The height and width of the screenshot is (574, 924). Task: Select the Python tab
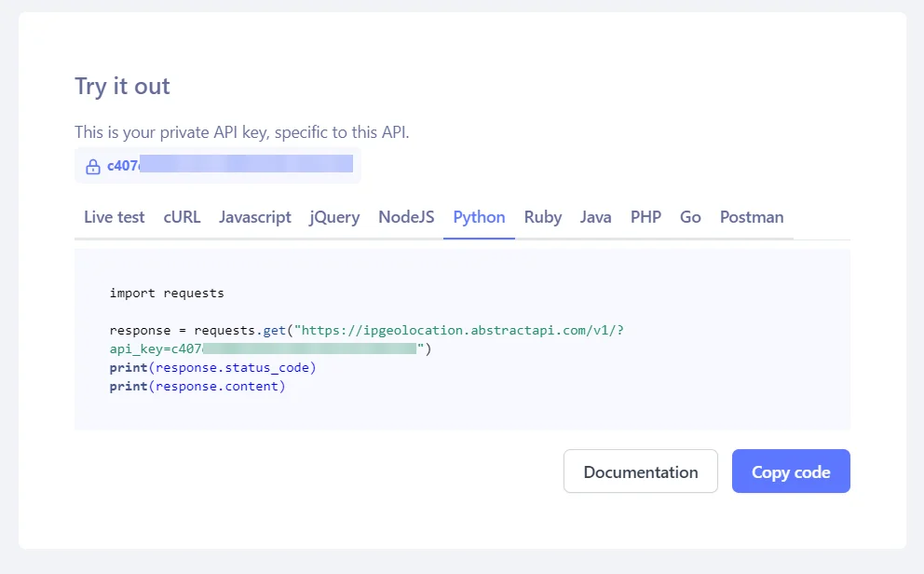(479, 217)
